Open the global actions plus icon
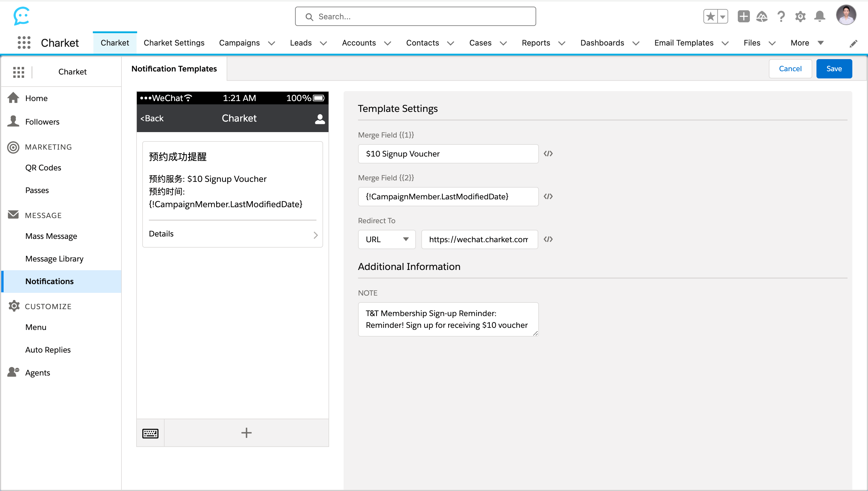Viewport: 868px width, 491px height. [x=743, y=16]
